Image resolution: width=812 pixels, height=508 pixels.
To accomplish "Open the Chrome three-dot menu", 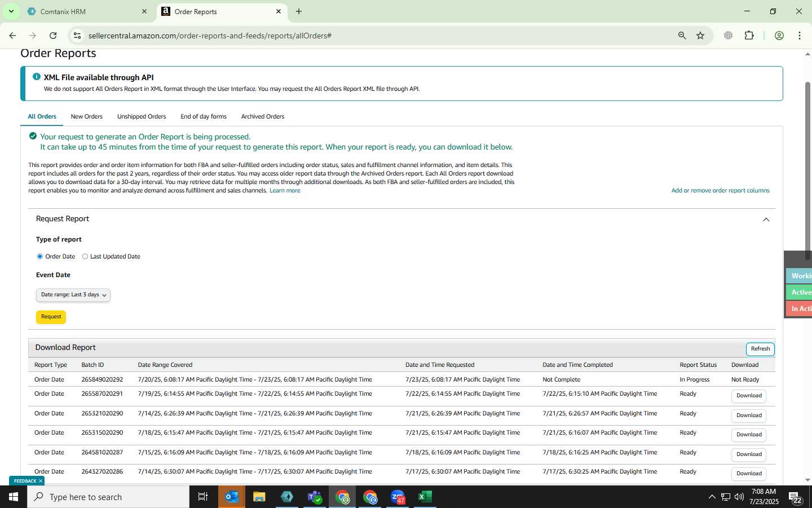I will point(800,36).
